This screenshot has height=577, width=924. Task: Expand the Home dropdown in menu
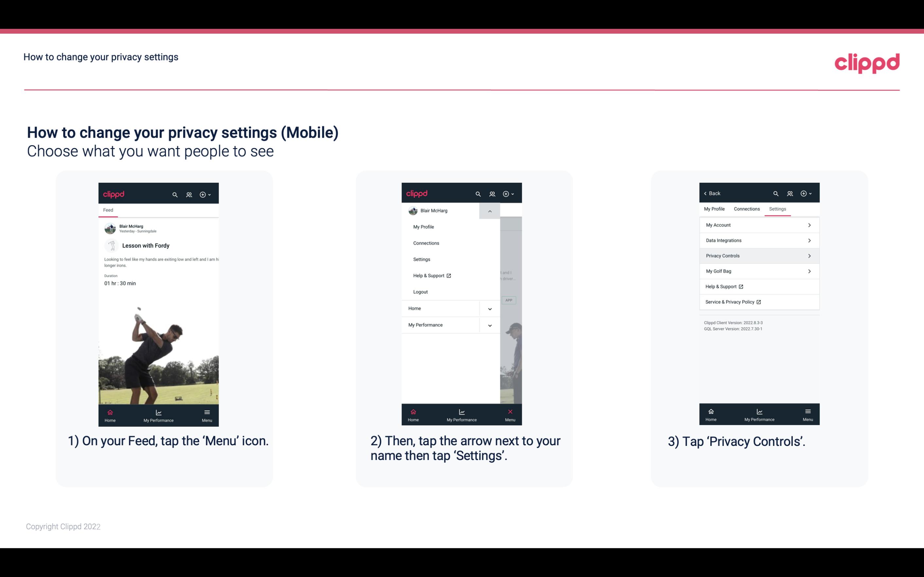click(489, 308)
